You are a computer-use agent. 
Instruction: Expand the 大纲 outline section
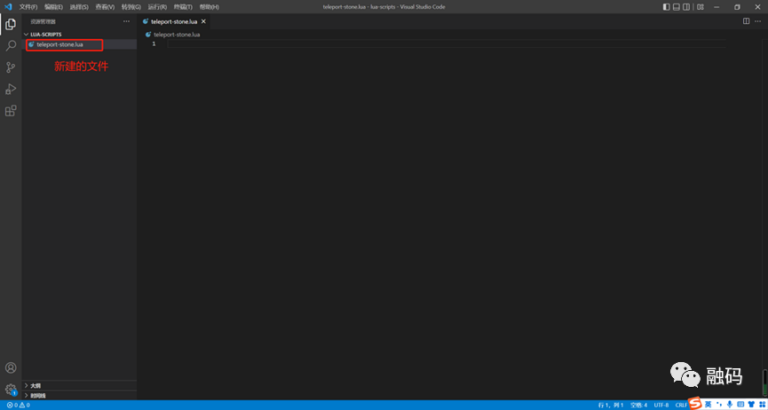point(35,385)
